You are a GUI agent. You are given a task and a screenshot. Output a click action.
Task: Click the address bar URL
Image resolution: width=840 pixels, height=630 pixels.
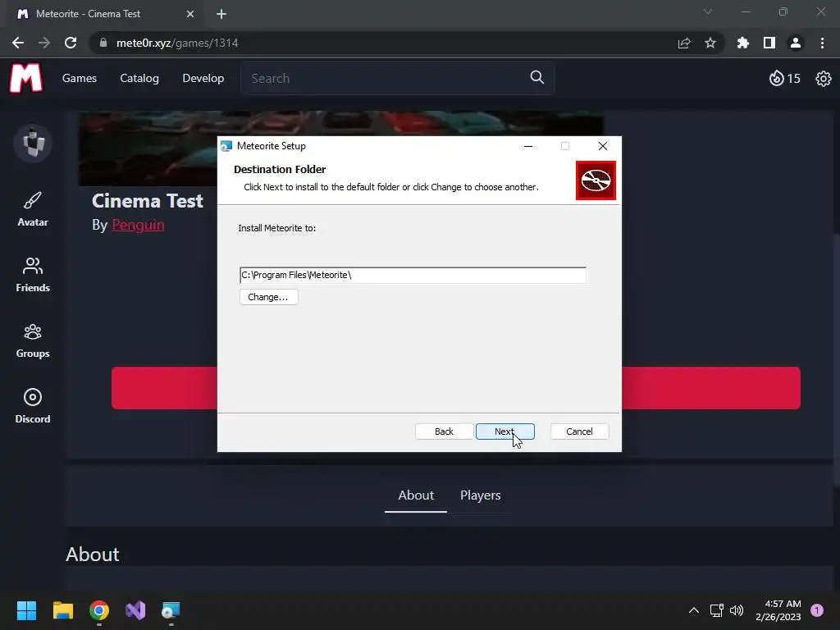[x=177, y=43]
